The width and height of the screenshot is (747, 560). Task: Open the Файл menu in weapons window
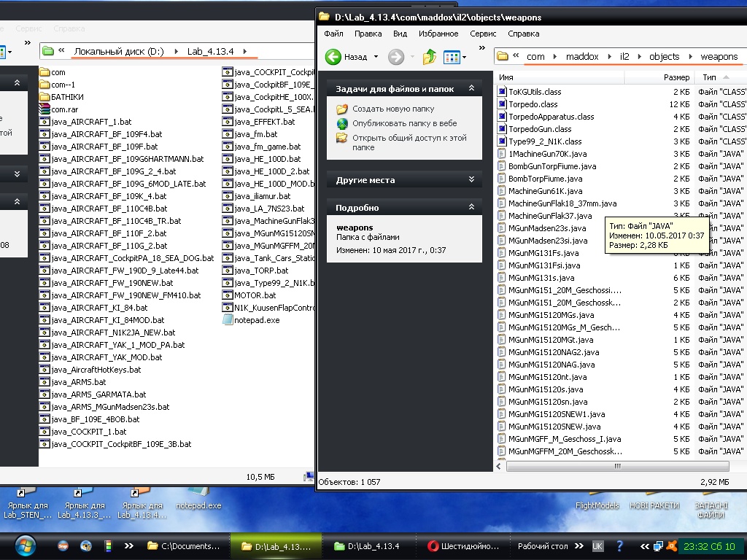[333, 34]
